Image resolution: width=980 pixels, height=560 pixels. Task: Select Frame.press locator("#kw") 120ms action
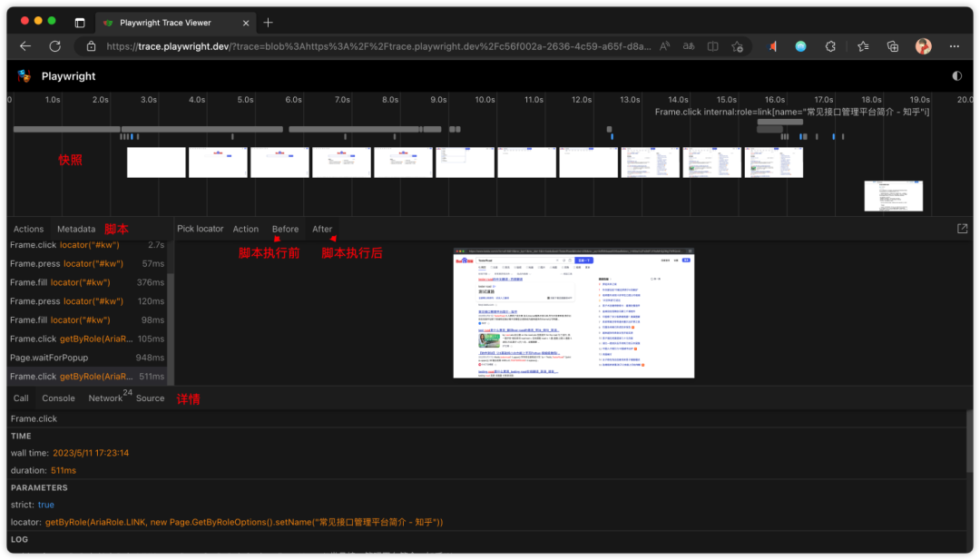click(x=87, y=301)
